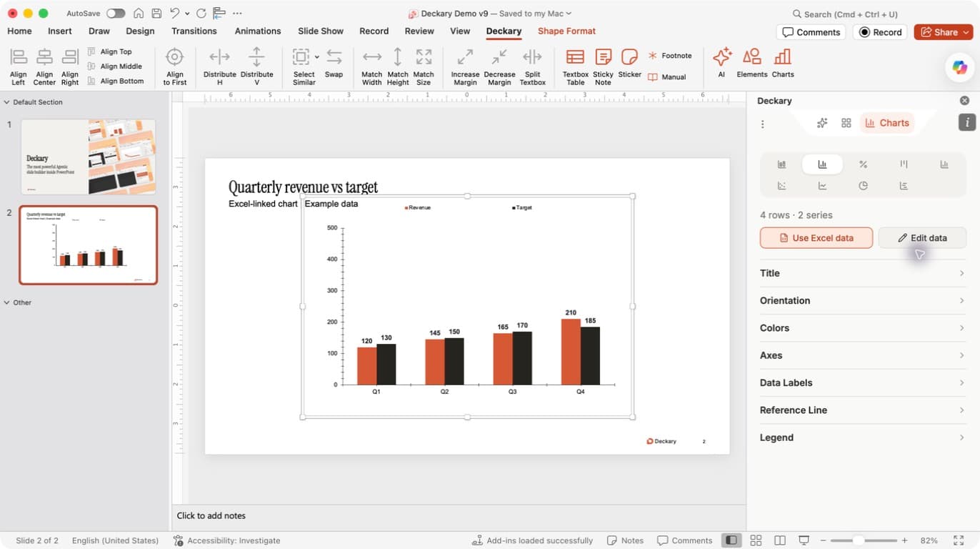Image resolution: width=980 pixels, height=549 pixels.
Task: Open the Design ribbon tab
Action: [140, 31]
